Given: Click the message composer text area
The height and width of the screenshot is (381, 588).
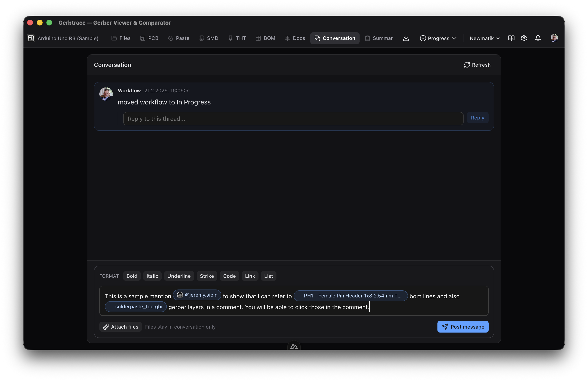Looking at the screenshot, I should (294, 301).
